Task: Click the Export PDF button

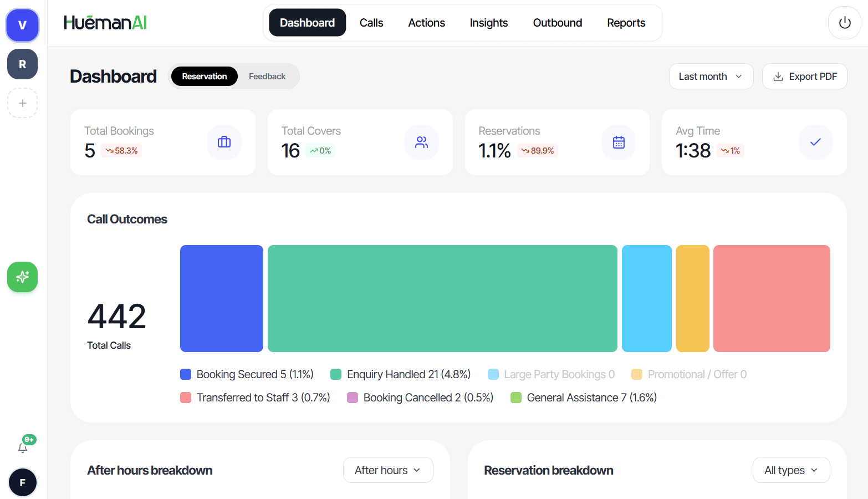Action: pyautogui.click(x=805, y=77)
